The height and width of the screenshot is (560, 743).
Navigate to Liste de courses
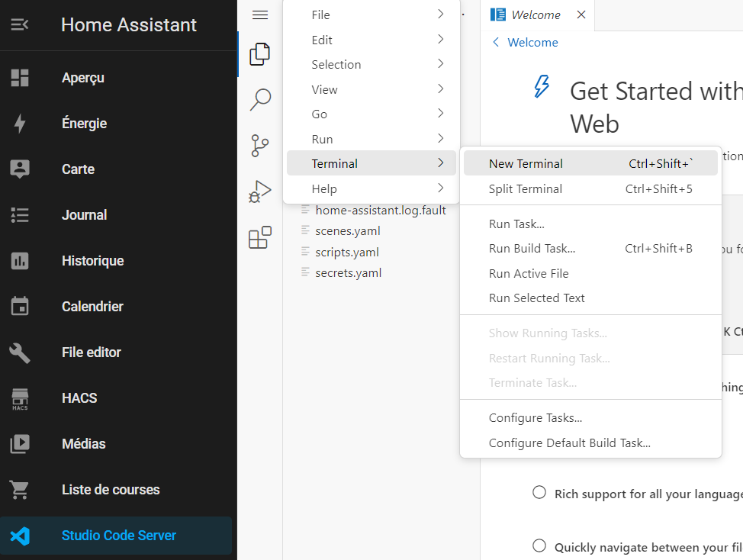(116, 489)
